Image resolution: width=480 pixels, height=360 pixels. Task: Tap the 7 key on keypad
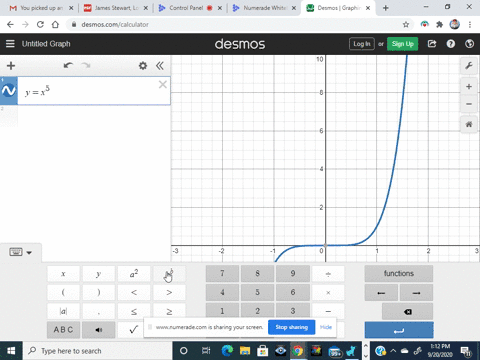pos(222,274)
